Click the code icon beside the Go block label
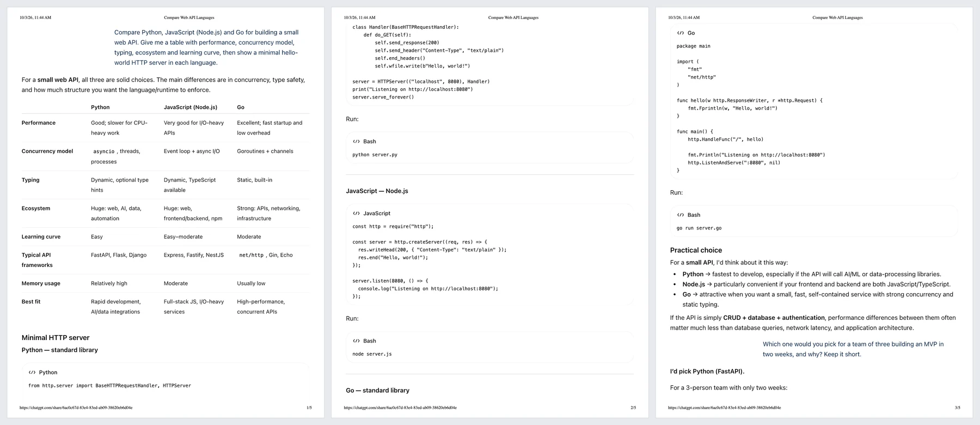This screenshot has height=425, width=980. (681, 33)
